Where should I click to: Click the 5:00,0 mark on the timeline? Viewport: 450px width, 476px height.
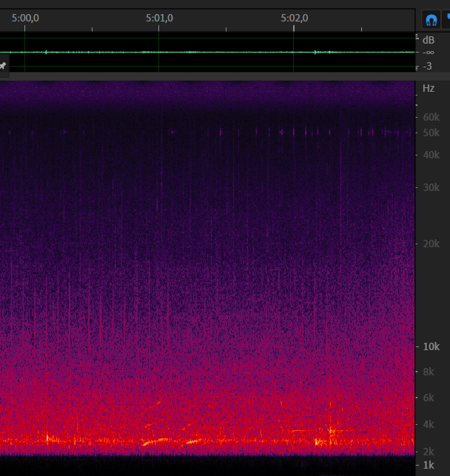pos(25,19)
